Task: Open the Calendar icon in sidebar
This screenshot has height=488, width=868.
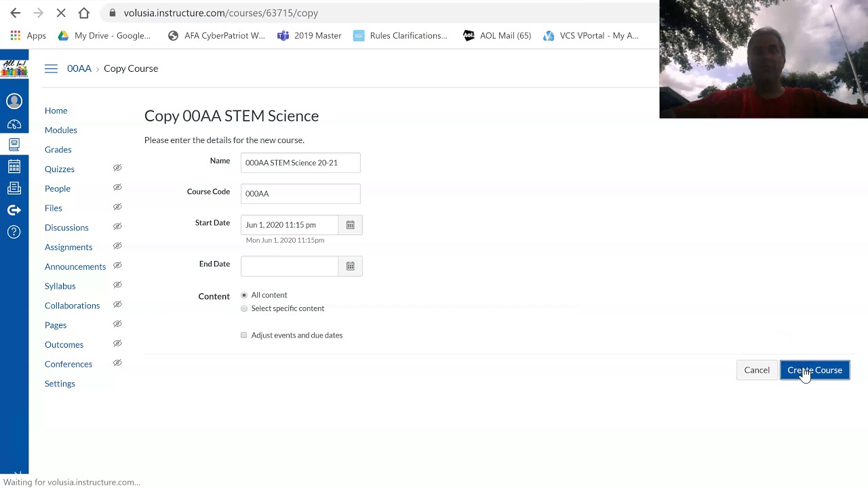Action: click(x=14, y=167)
